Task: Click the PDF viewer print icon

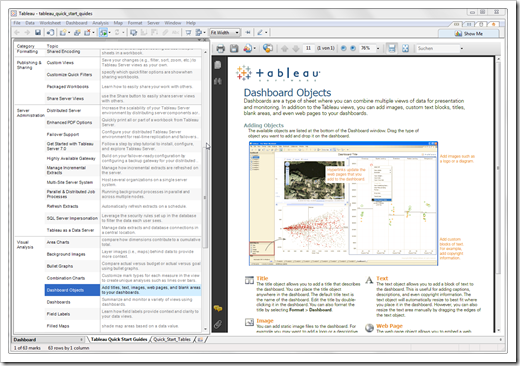Action: coord(220,49)
